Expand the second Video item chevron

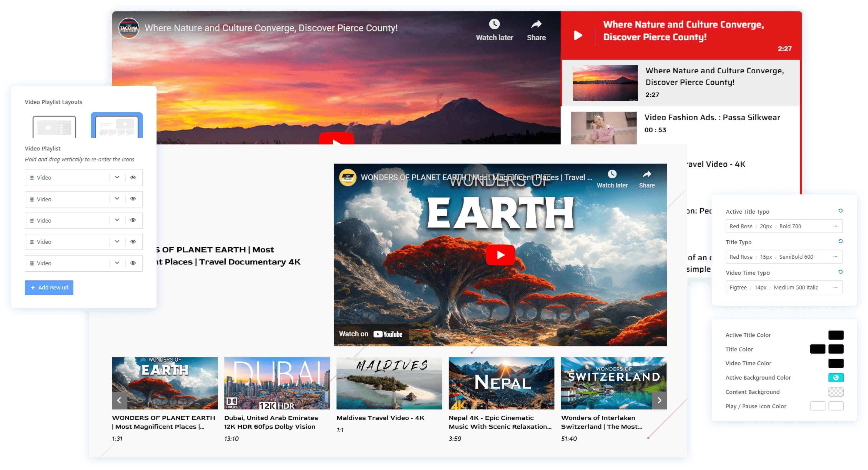[x=117, y=199]
